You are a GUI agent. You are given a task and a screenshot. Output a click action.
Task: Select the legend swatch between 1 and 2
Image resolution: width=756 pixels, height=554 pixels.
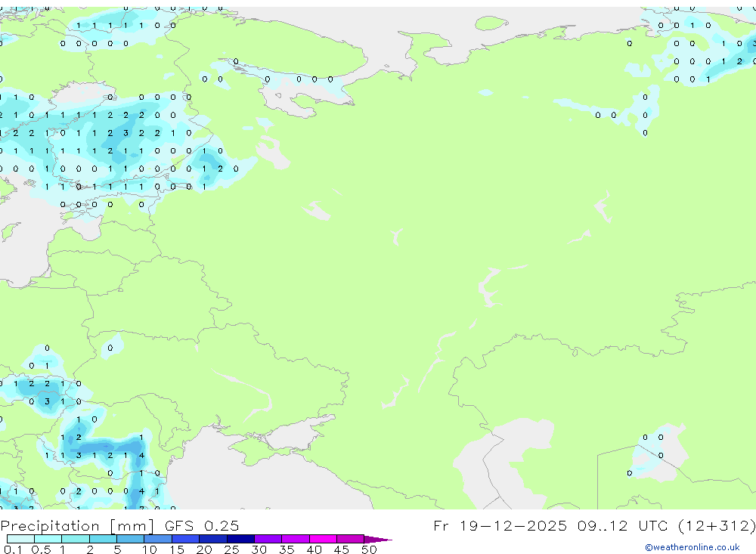pyautogui.click(x=76, y=539)
